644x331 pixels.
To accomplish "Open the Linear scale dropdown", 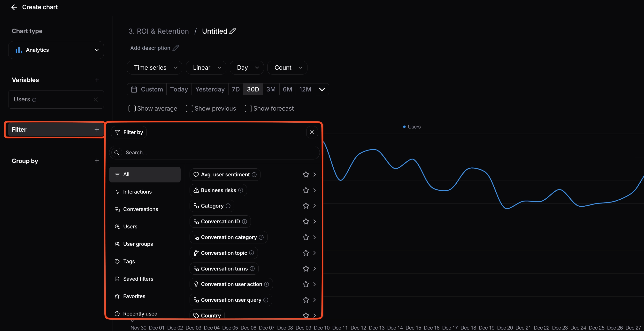I will (x=206, y=68).
